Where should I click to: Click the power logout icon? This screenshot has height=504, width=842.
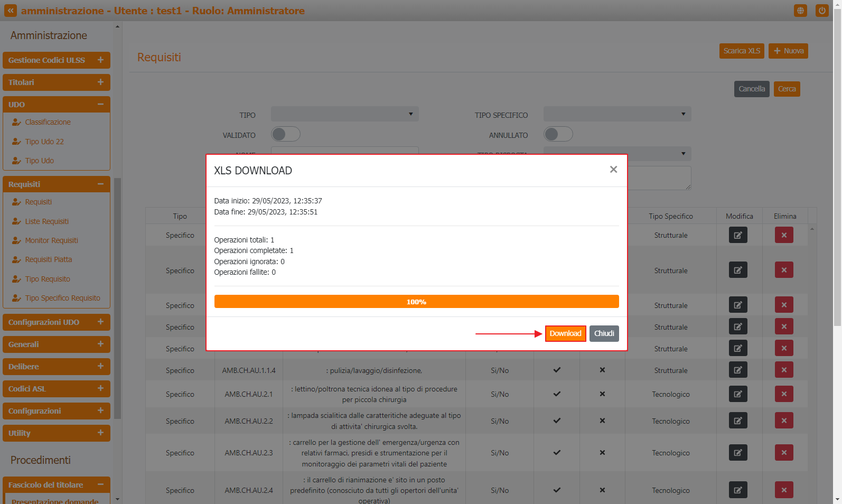click(x=822, y=11)
